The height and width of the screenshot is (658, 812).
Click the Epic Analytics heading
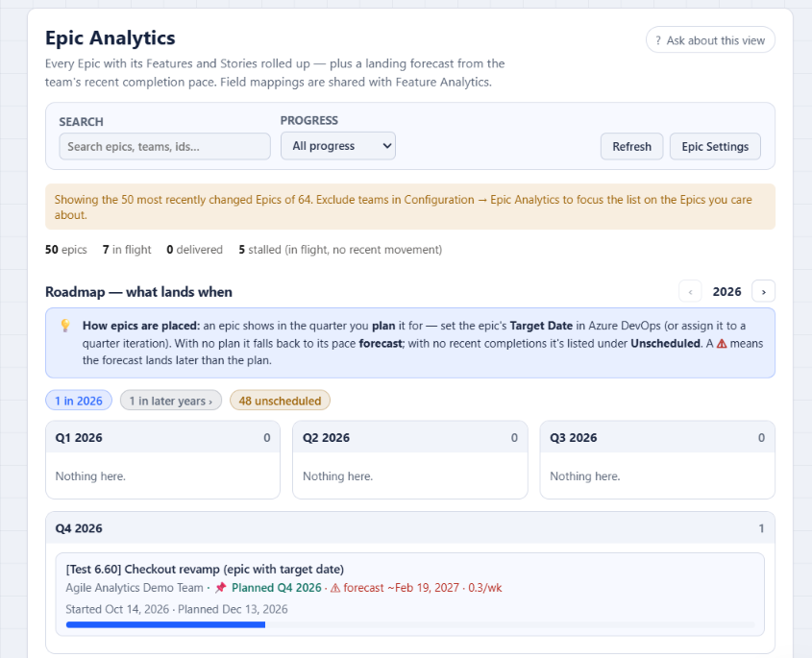pyautogui.click(x=111, y=37)
